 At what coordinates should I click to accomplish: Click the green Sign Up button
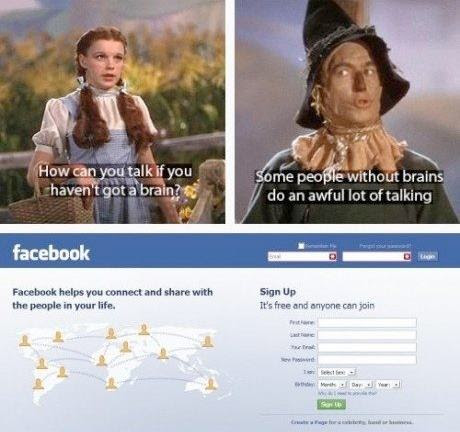pyautogui.click(x=331, y=405)
